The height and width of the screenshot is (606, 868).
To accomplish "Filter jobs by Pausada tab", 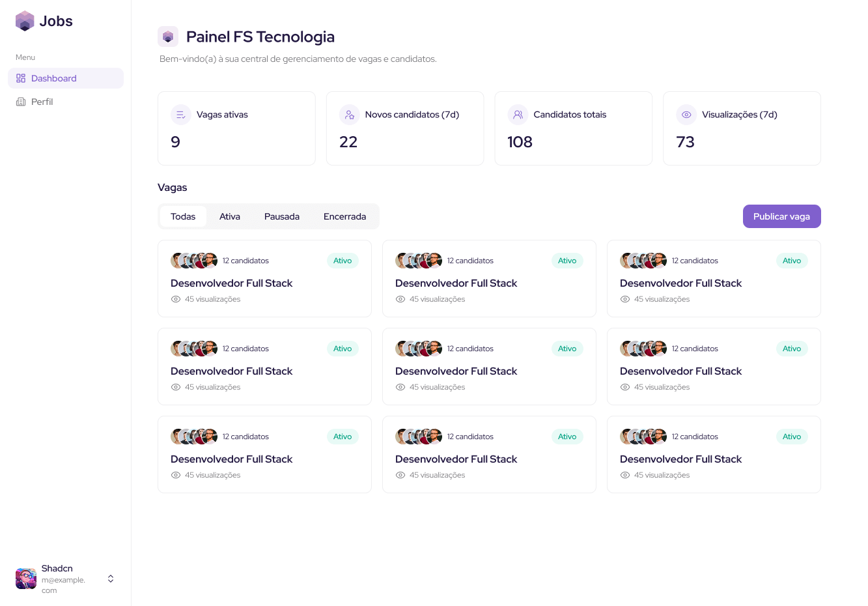I will [x=282, y=216].
